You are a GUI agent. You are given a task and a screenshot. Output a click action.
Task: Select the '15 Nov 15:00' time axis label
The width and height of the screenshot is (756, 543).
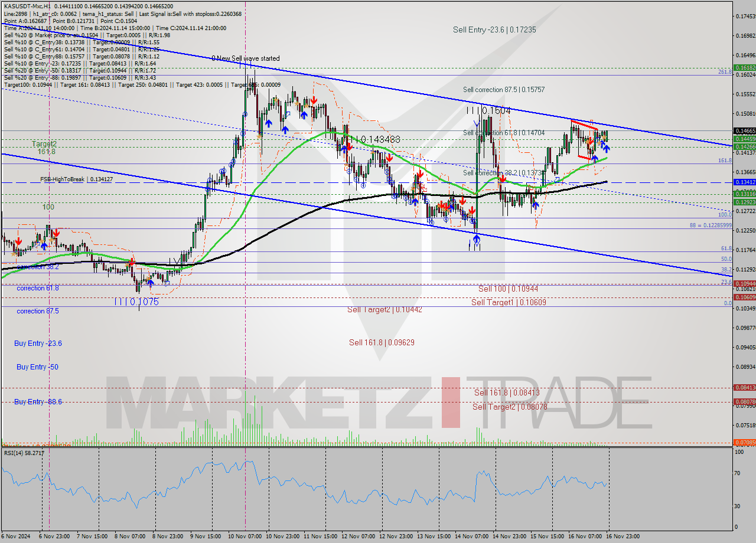click(548, 536)
